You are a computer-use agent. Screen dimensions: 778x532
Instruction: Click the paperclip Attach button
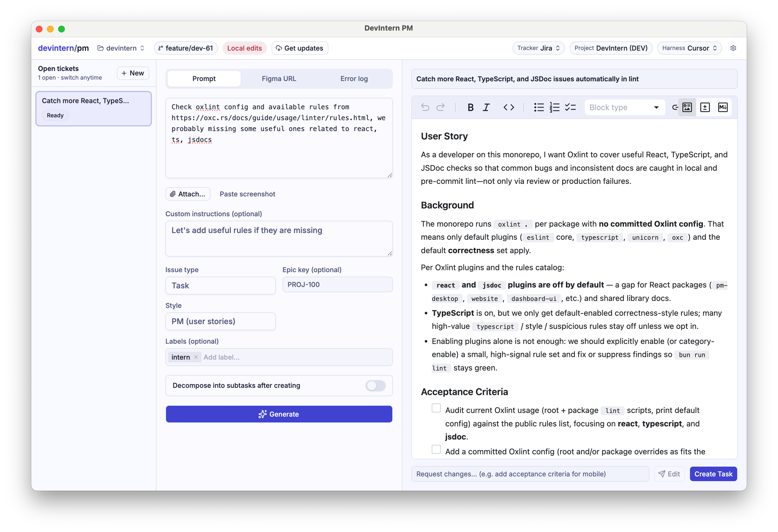coord(188,194)
